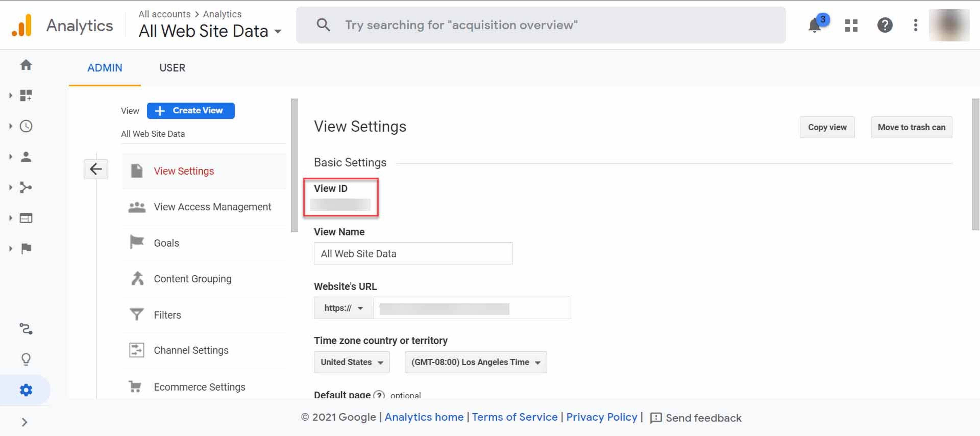
Task: Expand the Conversions sidebar arrow
Action: click(x=11, y=248)
